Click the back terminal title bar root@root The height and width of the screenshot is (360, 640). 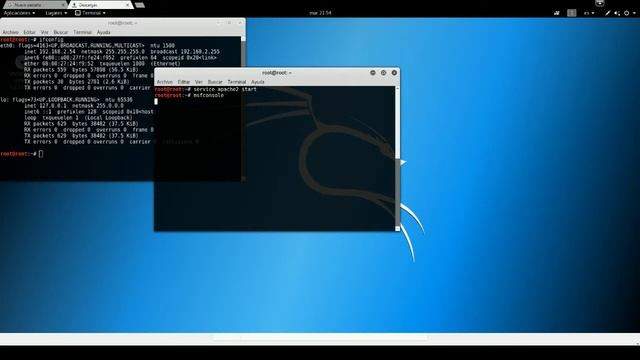point(122,23)
